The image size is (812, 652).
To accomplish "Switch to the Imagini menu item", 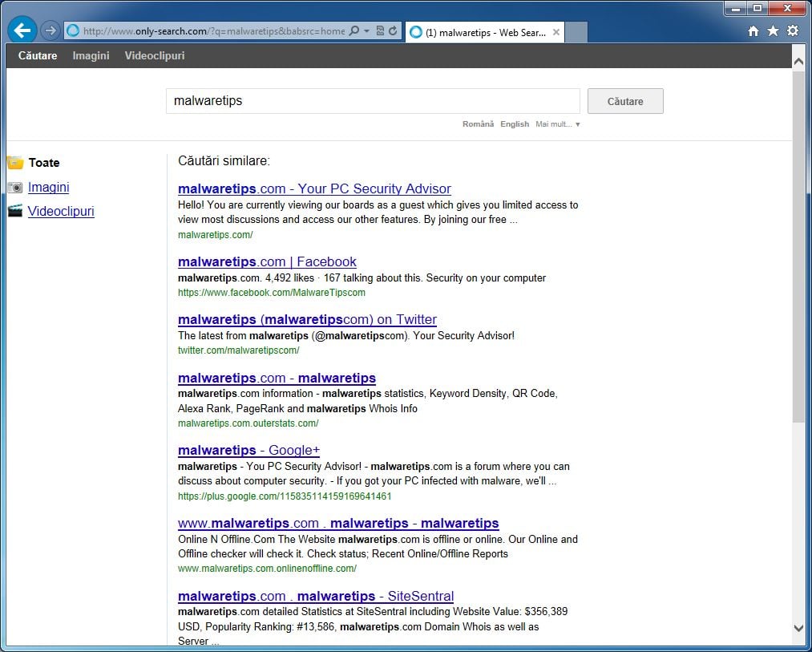I will coord(90,56).
